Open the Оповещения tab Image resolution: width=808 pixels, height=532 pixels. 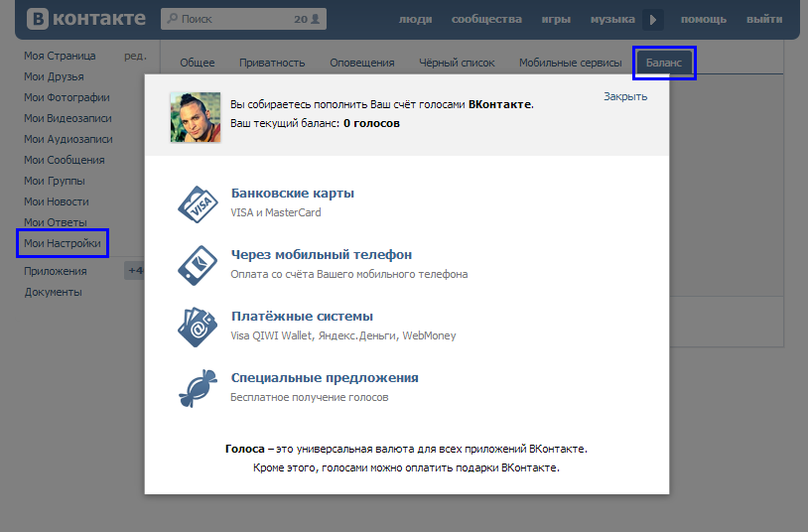point(362,63)
